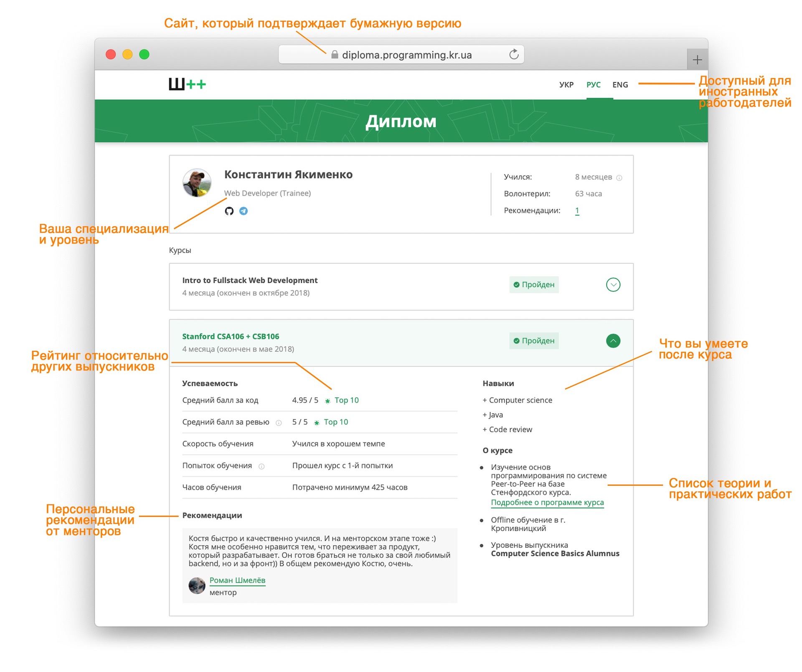Image resolution: width=802 pixels, height=672 pixels.
Task: Click info icon beside Средний балл за ревью
Action: pos(279,423)
